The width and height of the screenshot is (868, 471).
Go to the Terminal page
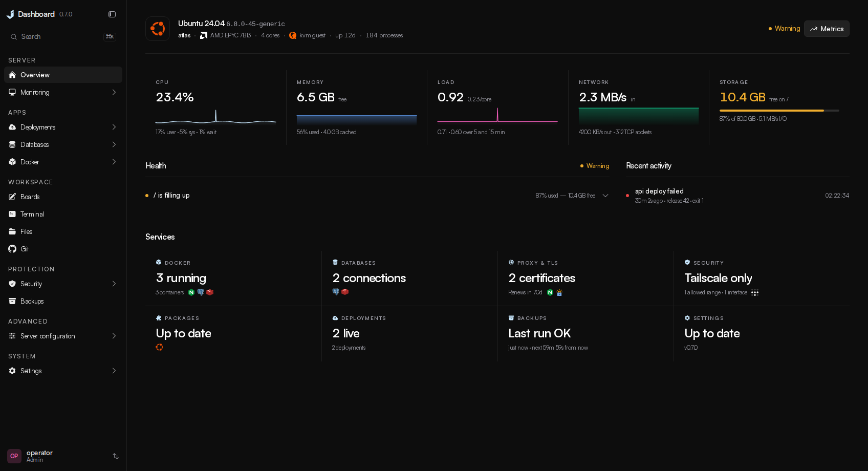coord(63,214)
